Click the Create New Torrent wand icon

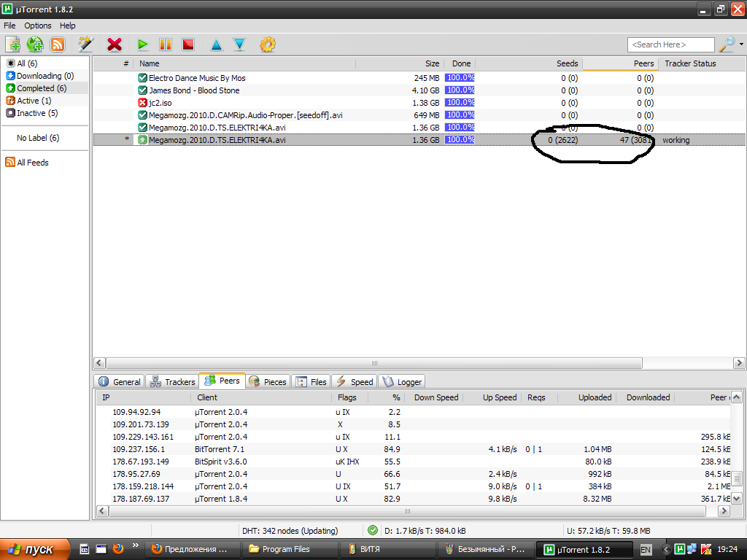click(86, 44)
